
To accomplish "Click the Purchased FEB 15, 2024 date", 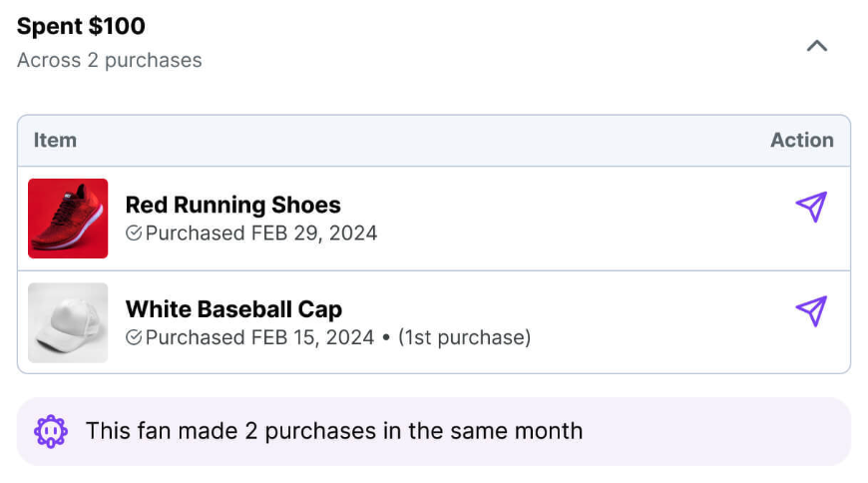I will (259, 337).
